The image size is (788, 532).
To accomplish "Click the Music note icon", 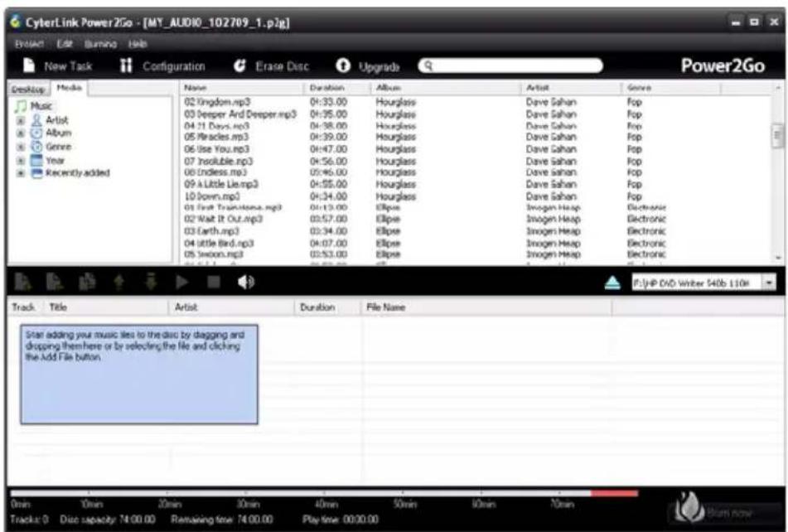I will pos(21,106).
